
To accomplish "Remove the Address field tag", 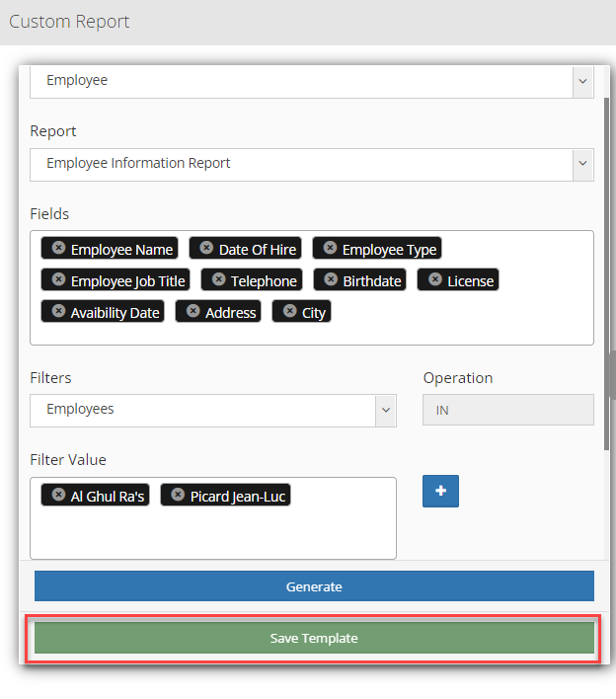I will (x=192, y=311).
